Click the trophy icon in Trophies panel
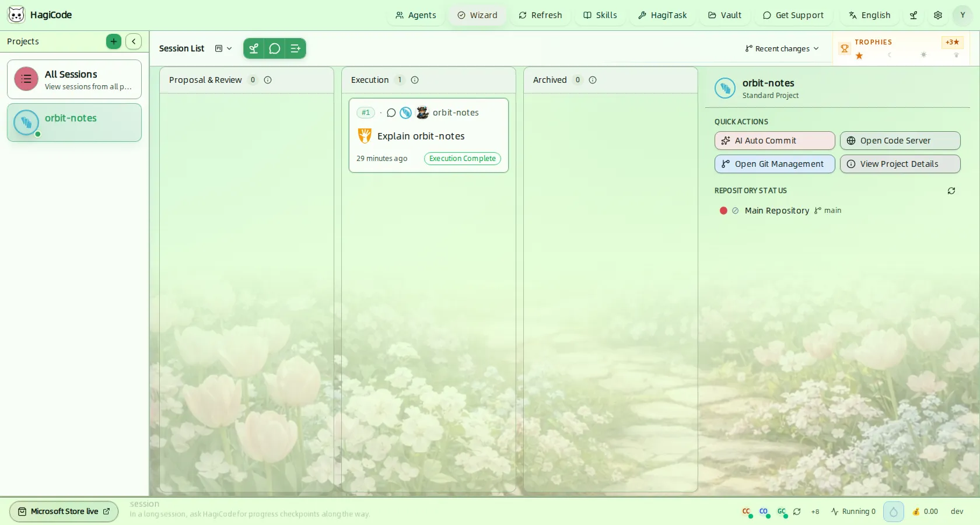Image resolution: width=980 pixels, height=525 pixels. [x=845, y=48]
